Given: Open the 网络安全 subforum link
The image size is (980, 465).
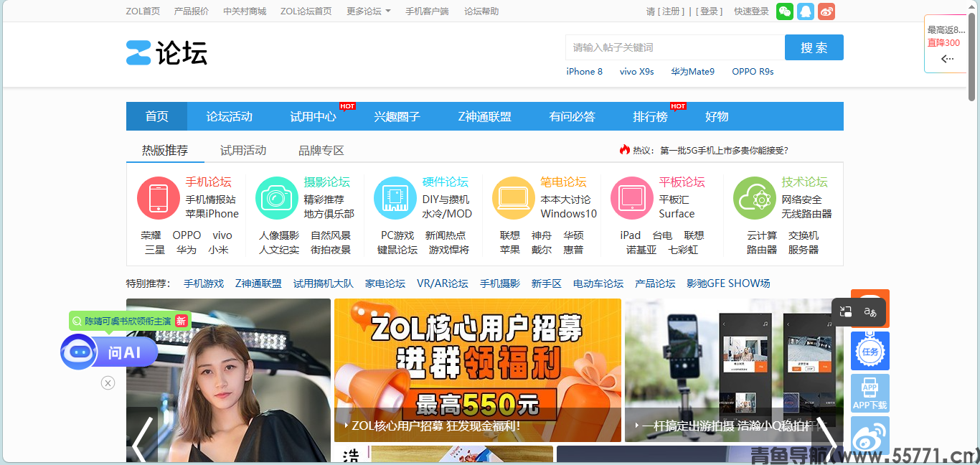Looking at the screenshot, I should (801, 199).
